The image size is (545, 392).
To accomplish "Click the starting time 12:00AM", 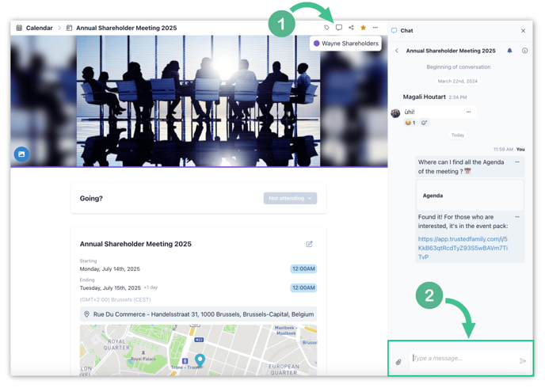I will click(x=303, y=268).
